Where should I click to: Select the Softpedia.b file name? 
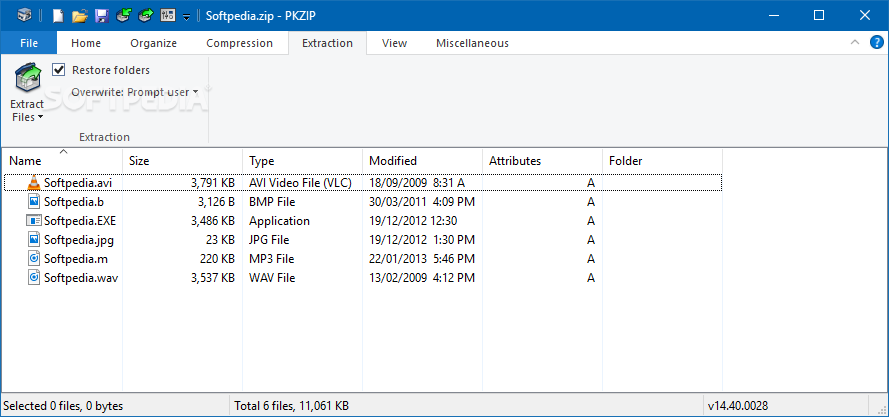click(74, 201)
